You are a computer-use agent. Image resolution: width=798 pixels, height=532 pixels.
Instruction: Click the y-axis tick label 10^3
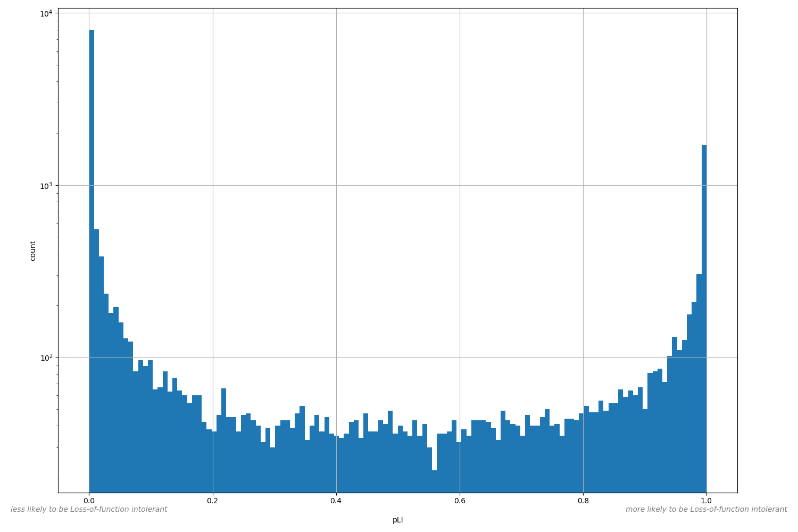click(x=46, y=186)
